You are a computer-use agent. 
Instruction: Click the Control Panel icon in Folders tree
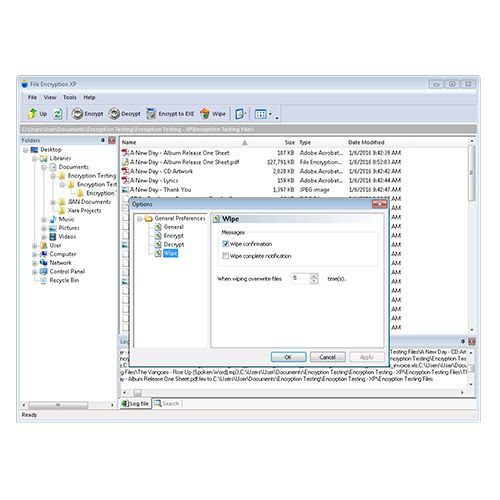pos(43,271)
